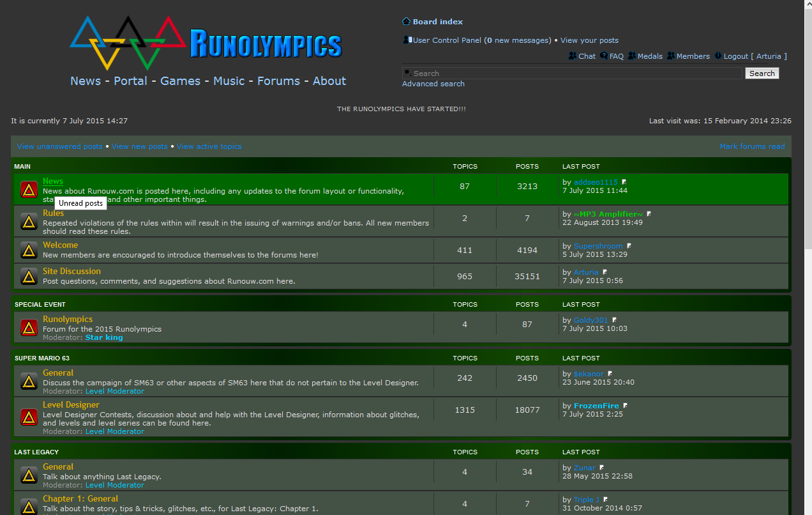Log out via the Logout link
Image resolution: width=812 pixels, height=515 pixels.
coord(735,56)
